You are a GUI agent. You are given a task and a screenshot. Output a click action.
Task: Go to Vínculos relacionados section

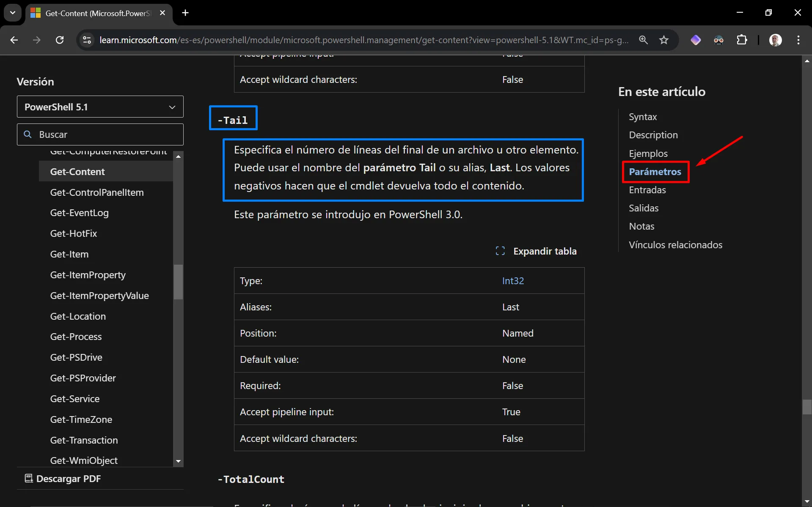point(675,245)
